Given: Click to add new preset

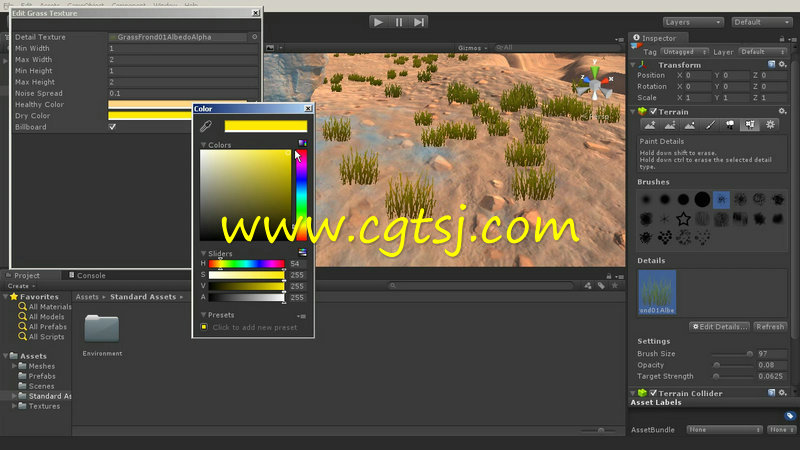Looking at the screenshot, I should (255, 327).
